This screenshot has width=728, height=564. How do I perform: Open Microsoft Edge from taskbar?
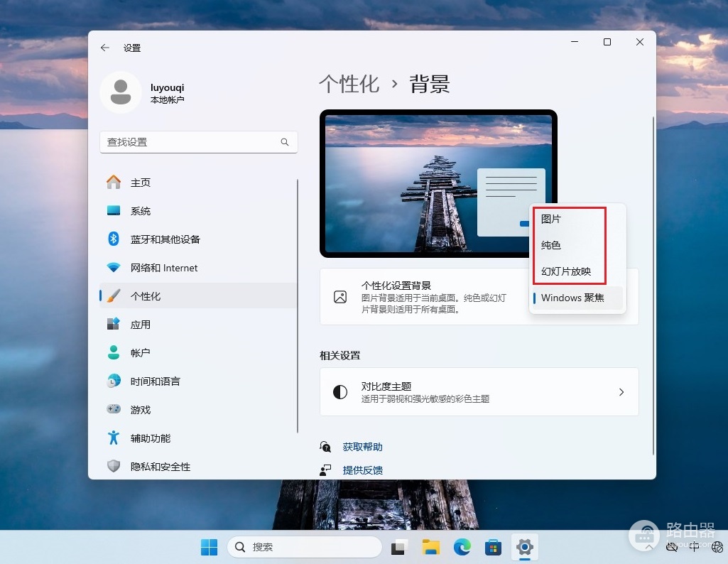(x=462, y=547)
